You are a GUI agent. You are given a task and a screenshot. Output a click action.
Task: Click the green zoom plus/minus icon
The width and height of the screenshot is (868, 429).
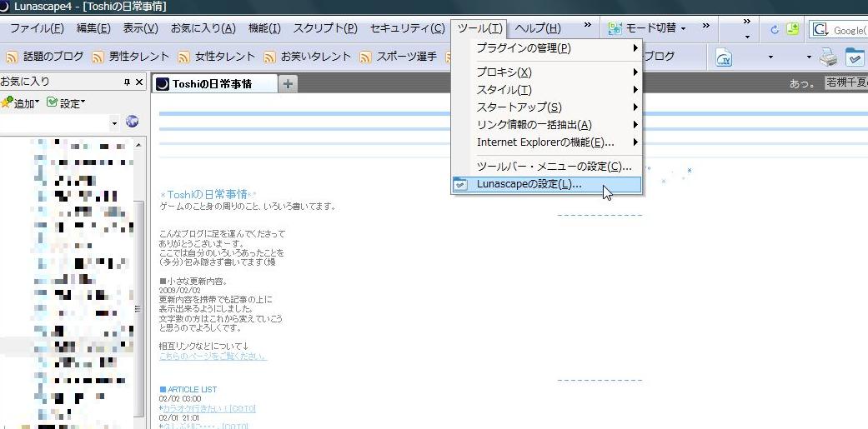click(793, 29)
